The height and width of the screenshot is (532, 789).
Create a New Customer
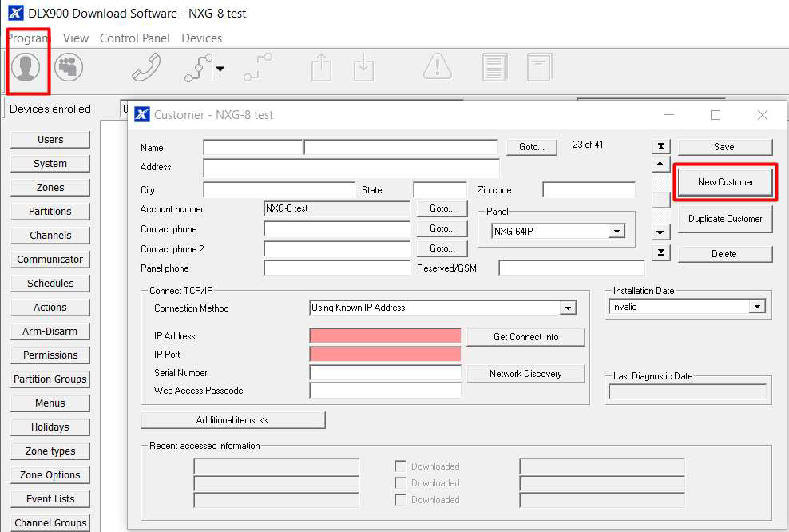[725, 182]
